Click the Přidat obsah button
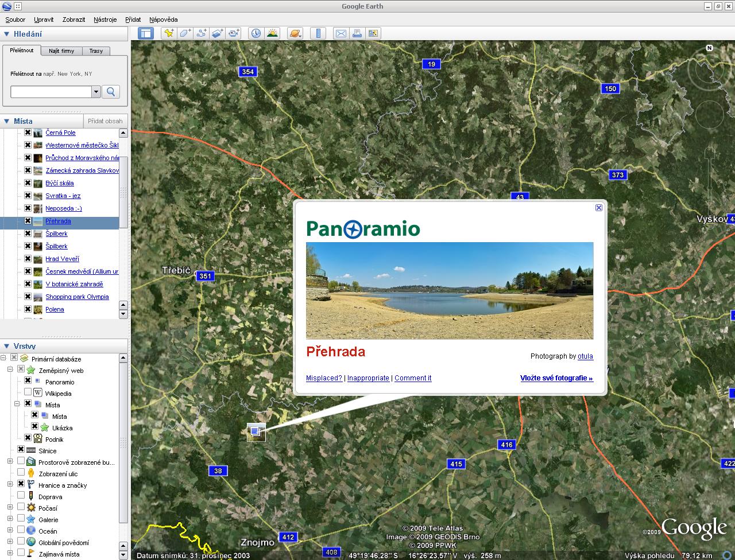The image size is (735, 560). pos(105,121)
